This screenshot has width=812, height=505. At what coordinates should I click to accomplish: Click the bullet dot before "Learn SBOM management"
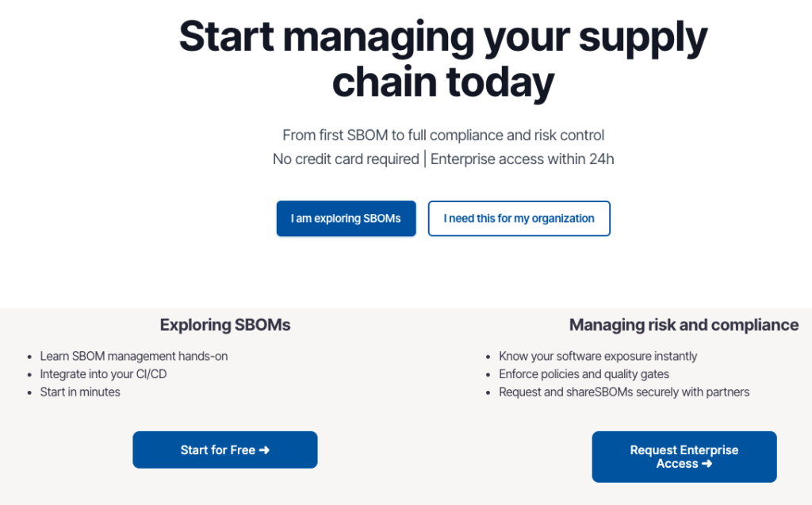[x=29, y=357]
